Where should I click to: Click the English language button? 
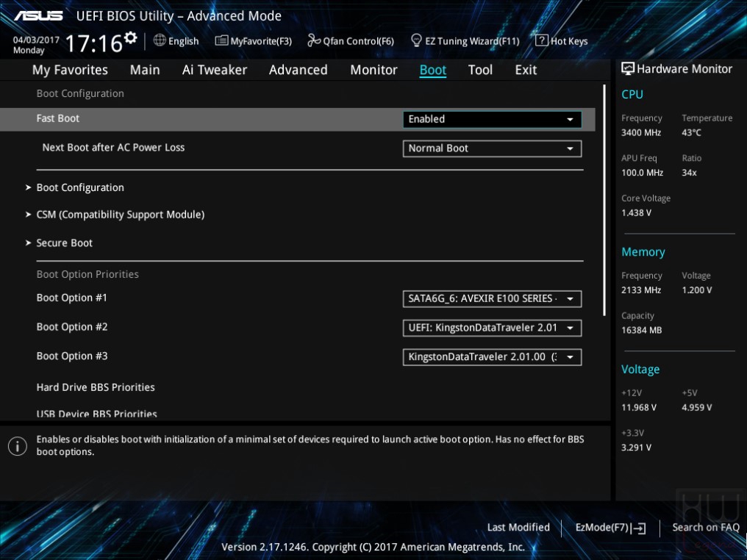point(176,41)
